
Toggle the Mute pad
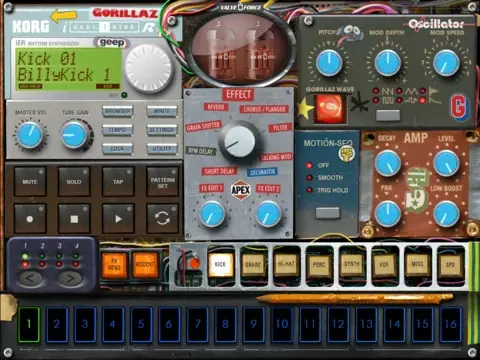click(x=30, y=181)
